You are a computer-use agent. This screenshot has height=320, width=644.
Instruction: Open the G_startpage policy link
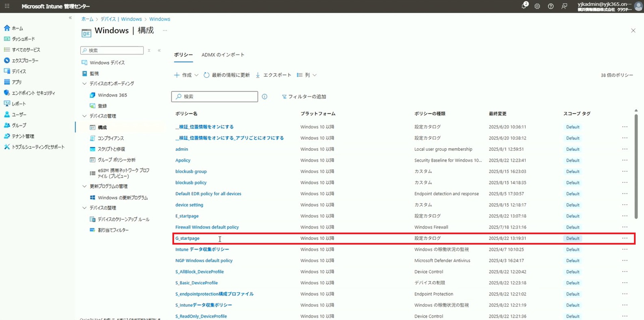[187, 238]
